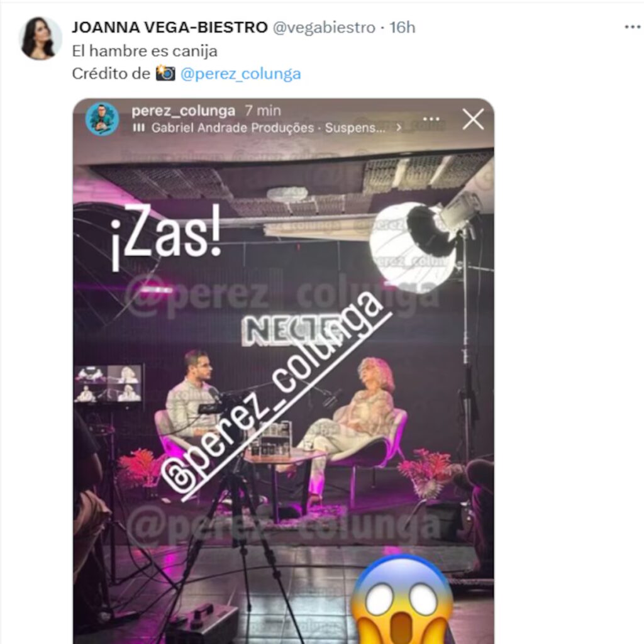
Task: Open the tweet's three-dot more menu
Action: point(633,27)
